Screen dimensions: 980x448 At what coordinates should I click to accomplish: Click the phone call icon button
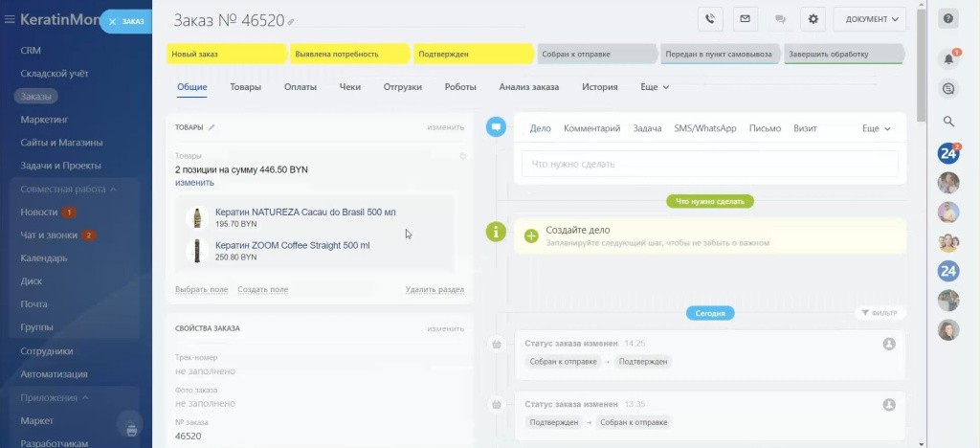tap(709, 18)
